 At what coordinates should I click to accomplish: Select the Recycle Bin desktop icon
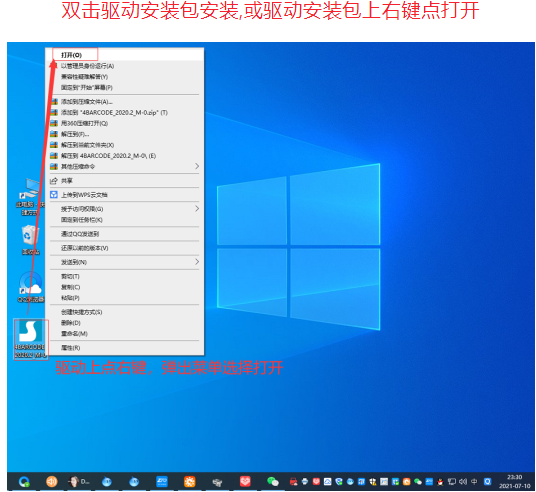(31, 240)
